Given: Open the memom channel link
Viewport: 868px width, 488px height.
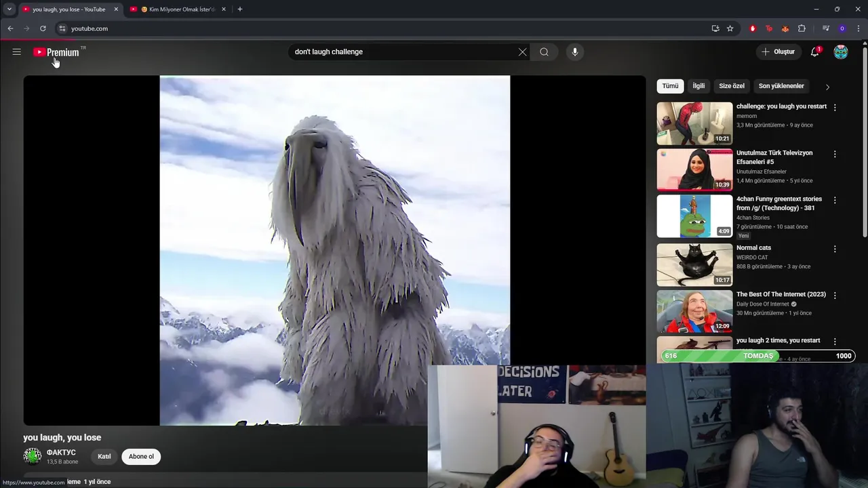Looking at the screenshot, I should coord(747,116).
